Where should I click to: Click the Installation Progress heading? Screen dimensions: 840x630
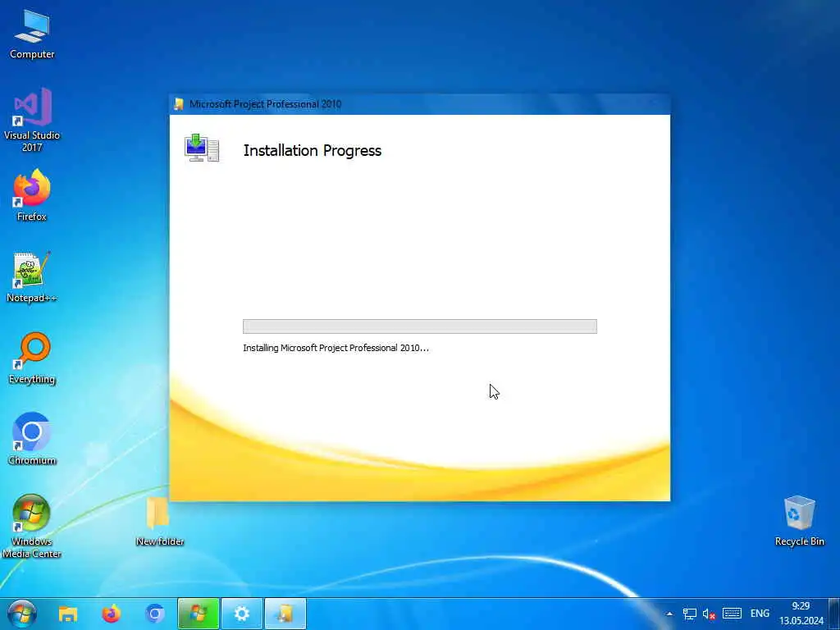313,151
